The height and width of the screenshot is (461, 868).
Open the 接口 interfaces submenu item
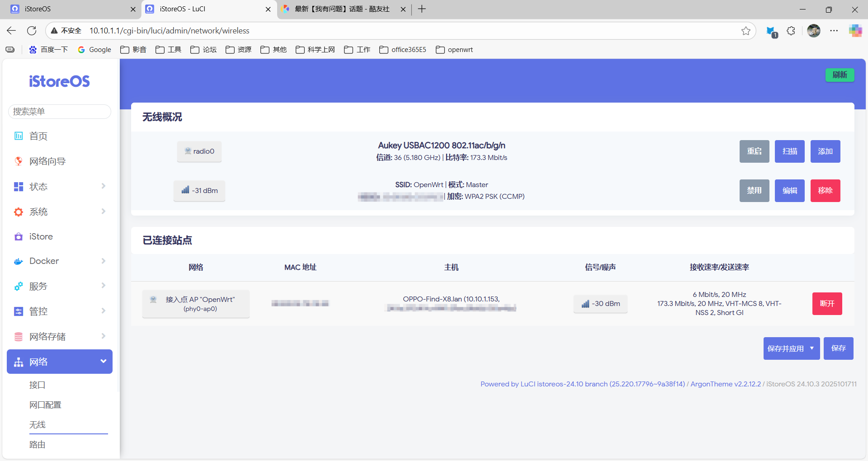(x=38, y=385)
